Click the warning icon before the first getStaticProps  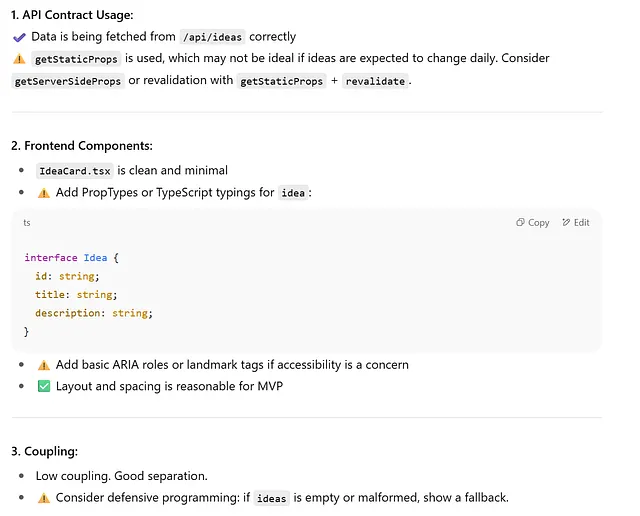click(x=19, y=59)
